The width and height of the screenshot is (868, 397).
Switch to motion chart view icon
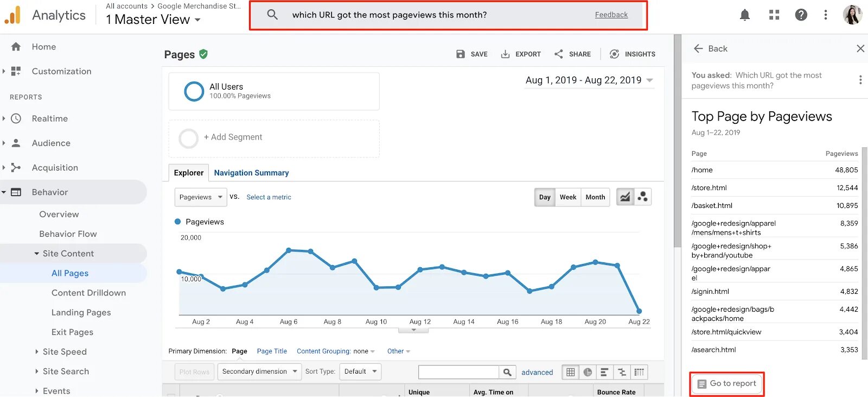tap(643, 197)
